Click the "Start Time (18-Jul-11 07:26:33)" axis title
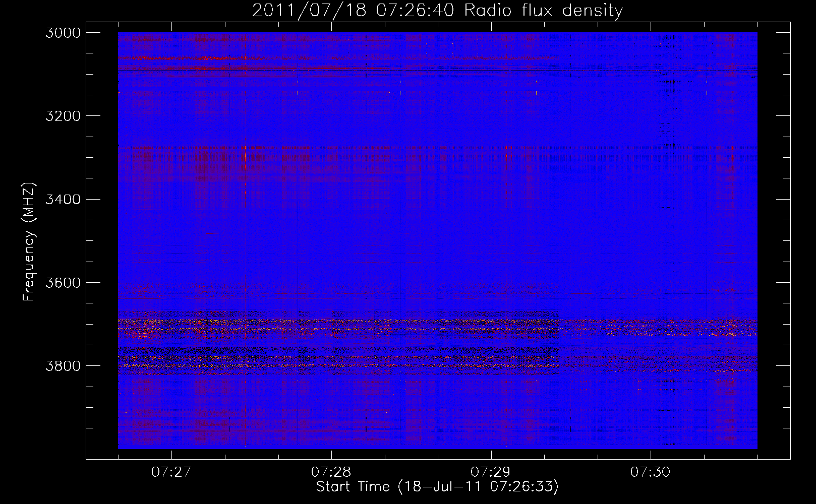This screenshot has height=504, width=816. coord(437,487)
